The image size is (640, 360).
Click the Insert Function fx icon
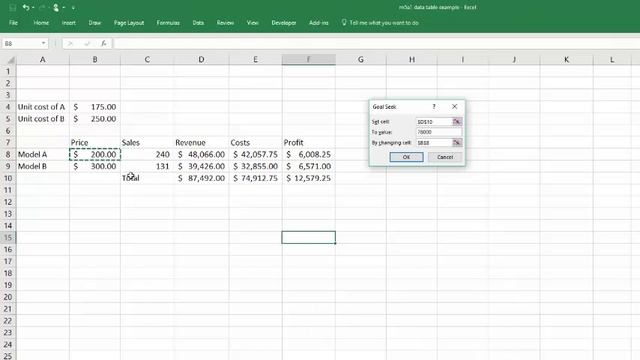click(104, 43)
